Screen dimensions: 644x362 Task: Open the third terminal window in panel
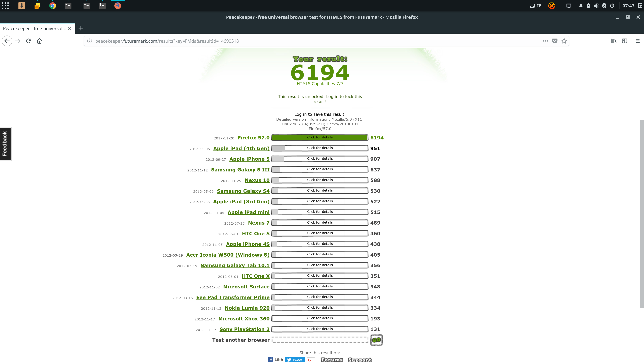pos(102,6)
